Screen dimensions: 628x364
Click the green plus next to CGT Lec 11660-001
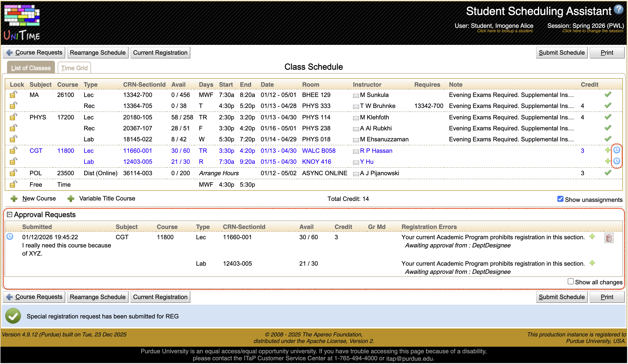click(x=608, y=151)
